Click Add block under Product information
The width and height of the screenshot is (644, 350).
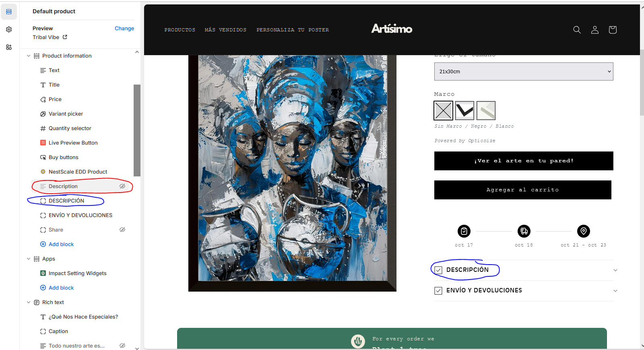click(x=61, y=244)
